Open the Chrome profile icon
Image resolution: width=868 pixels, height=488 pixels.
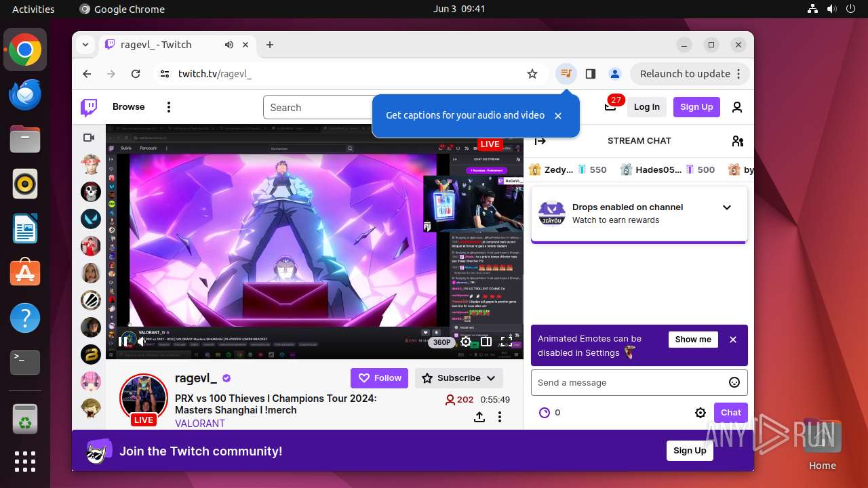click(x=614, y=74)
